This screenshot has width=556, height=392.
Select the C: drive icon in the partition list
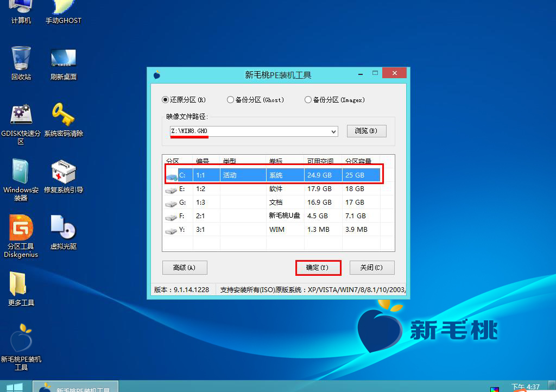[172, 176]
